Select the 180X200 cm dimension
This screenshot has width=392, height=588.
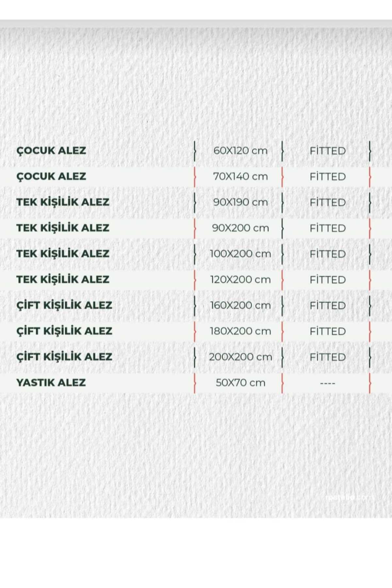point(240,331)
